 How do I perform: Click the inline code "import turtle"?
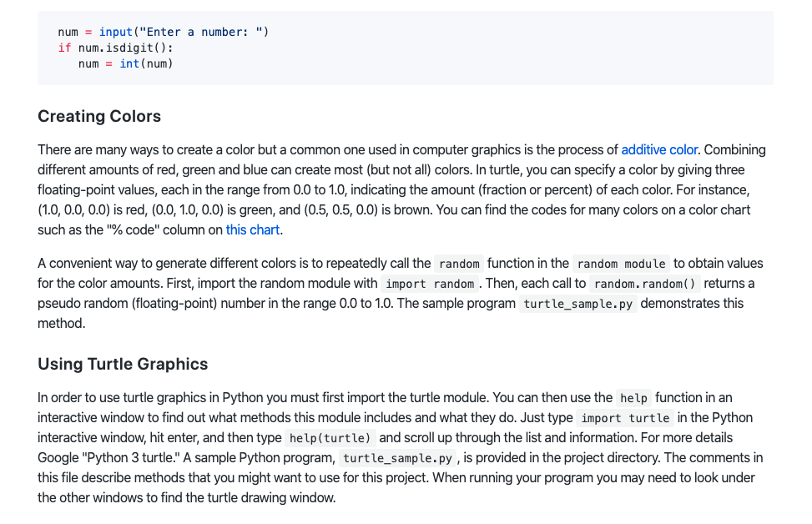tap(625, 418)
